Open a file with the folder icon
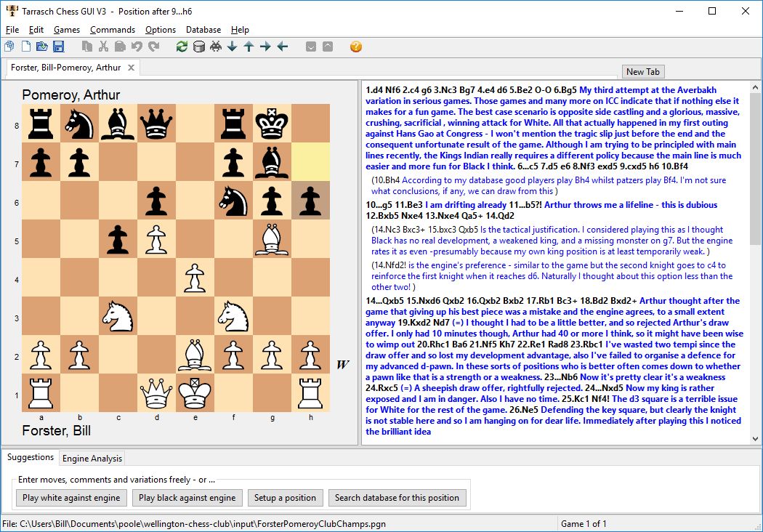The image size is (763, 532). pos(42,47)
